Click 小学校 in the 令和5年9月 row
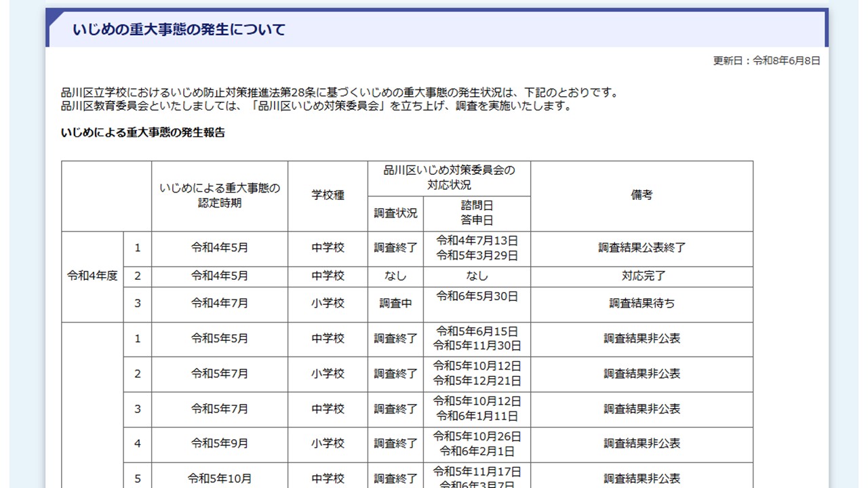The height and width of the screenshot is (488, 868). tap(328, 444)
